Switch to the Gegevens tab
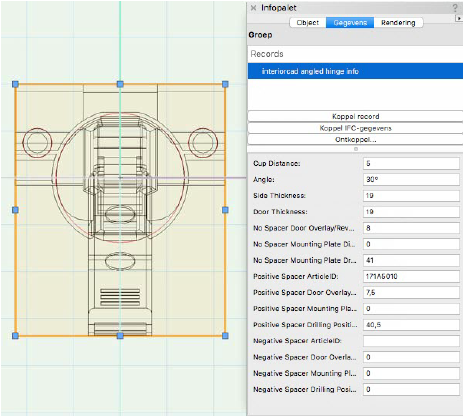The height and width of the screenshot is (417, 465). [x=350, y=23]
